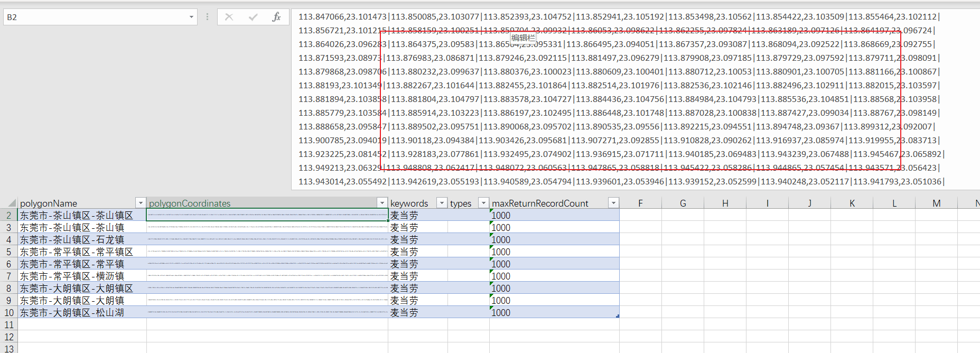The image size is (980, 353).
Task: Select the 麦当劳 keyword cell in row 9
Action: (x=418, y=300)
